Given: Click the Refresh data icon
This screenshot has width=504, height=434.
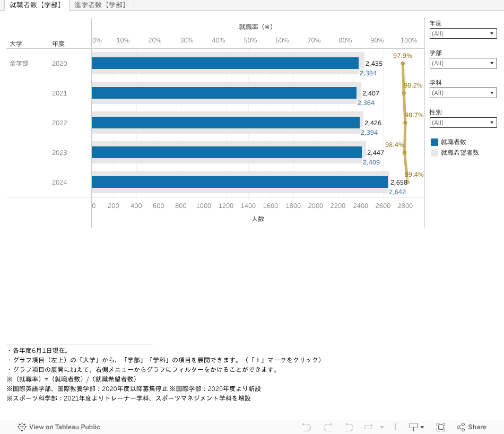Looking at the screenshot, I should (369, 427).
